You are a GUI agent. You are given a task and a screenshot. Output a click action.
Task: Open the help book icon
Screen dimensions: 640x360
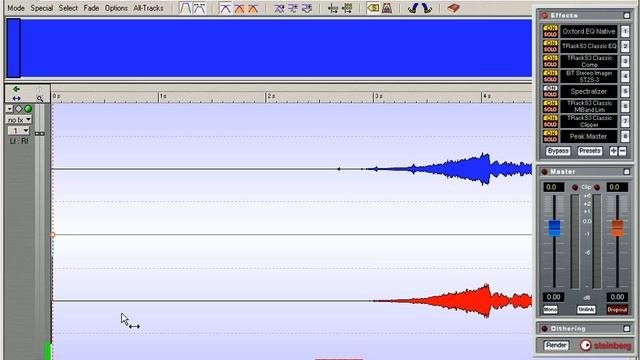point(453,8)
